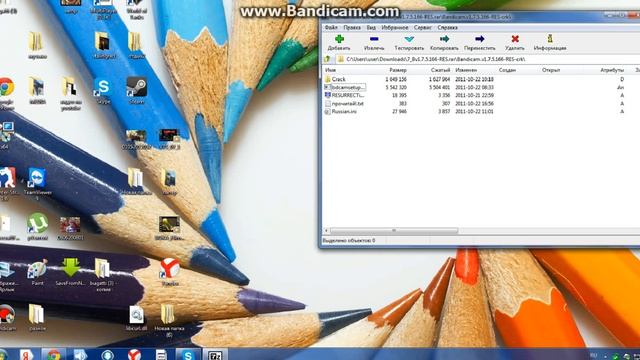
Task: Open the SaveFromNet green arrow shortcut
Action: tap(71, 271)
